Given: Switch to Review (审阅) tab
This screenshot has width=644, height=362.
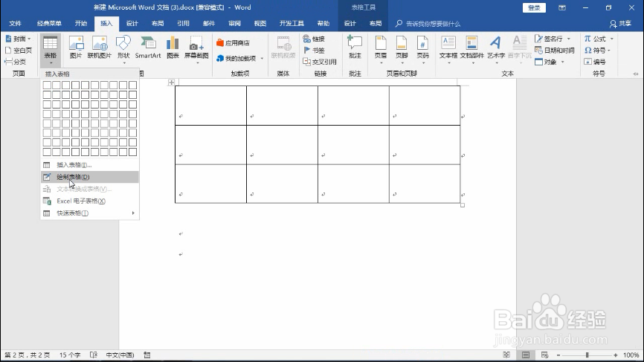Looking at the screenshot, I should pyautogui.click(x=234, y=23).
